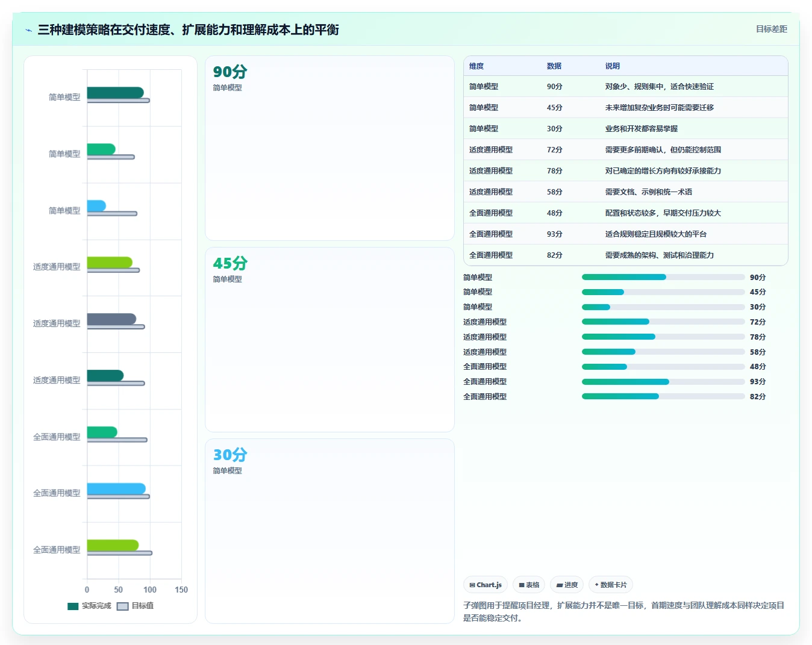Click the 50 tick on the chart axis

pos(119,590)
